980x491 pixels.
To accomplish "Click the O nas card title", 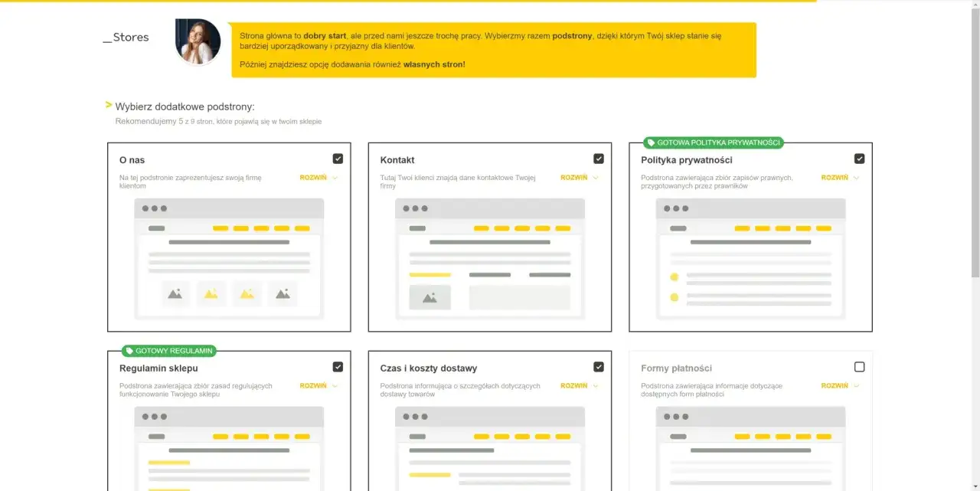I will coord(132,160).
